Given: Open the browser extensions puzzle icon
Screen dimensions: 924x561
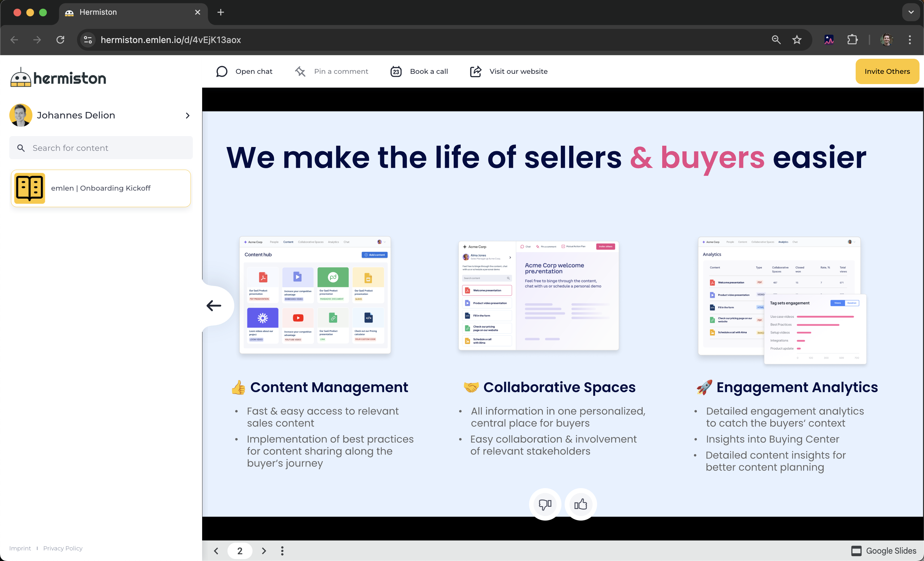Looking at the screenshot, I should point(852,40).
